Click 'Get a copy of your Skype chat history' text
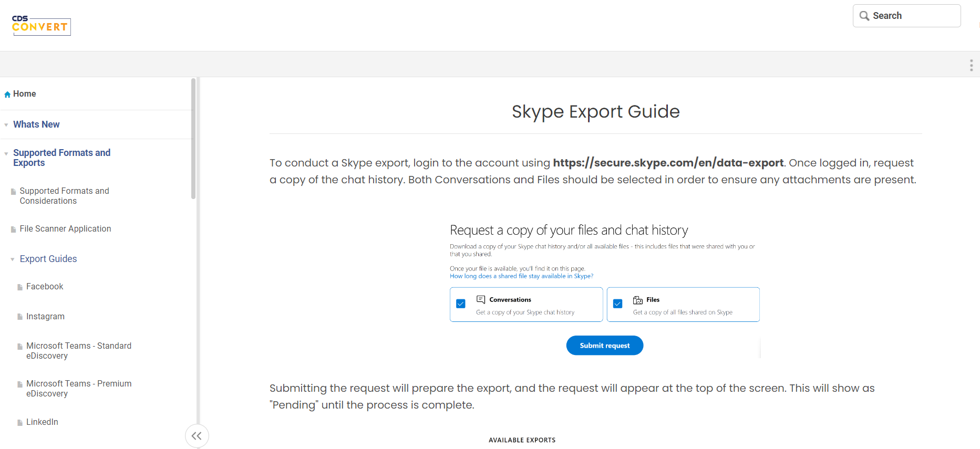Viewport: 980px width, 449px height. pyautogui.click(x=525, y=312)
